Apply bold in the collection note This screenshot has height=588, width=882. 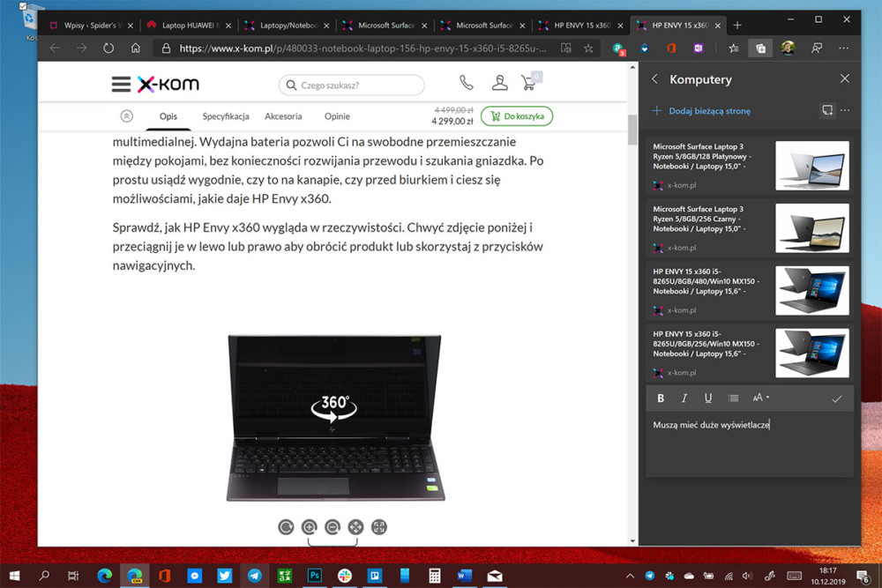pos(661,398)
